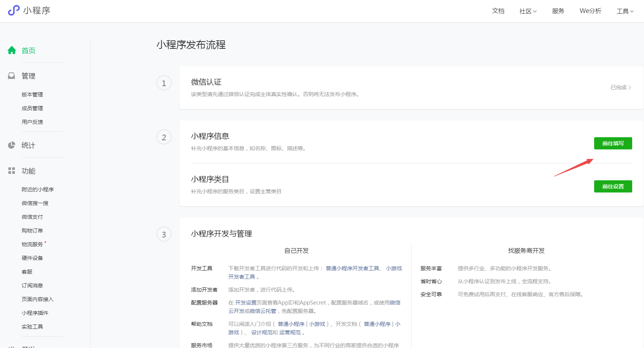
Task: Open 物流服务 in sidebar
Action: (32, 244)
